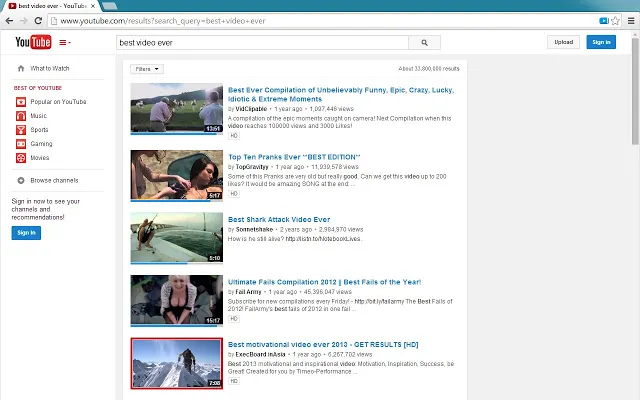This screenshot has height=400, width=640.
Task: Open the Popular on YouTube icon
Action: 21,102
